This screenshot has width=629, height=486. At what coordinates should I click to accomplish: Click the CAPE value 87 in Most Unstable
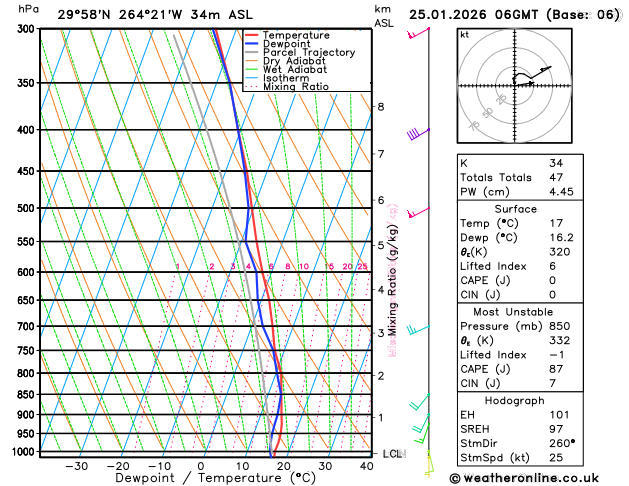click(556, 369)
